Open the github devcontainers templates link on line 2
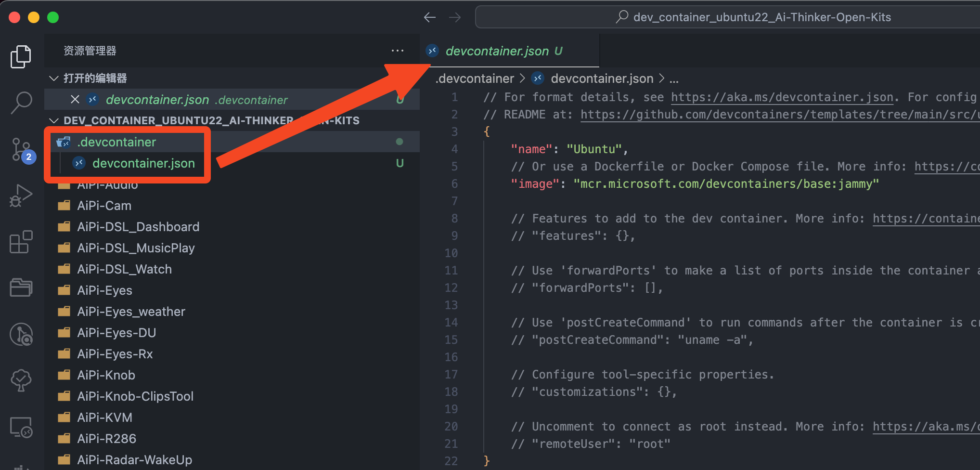The width and height of the screenshot is (980, 470). click(x=780, y=115)
